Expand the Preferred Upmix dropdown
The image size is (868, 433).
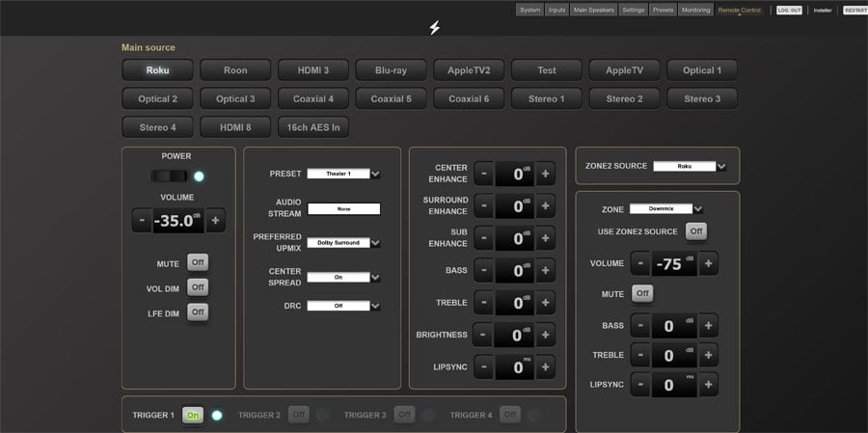click(x=343, y=243)
